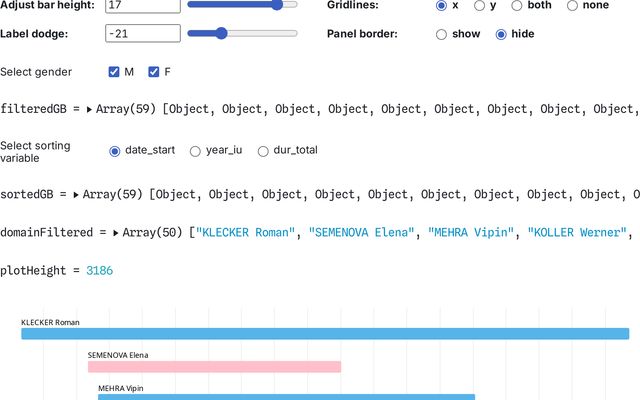Expand the sortedGB array disclosure arrow
Screen dimensions: 640x400
(x=76, y=194)
